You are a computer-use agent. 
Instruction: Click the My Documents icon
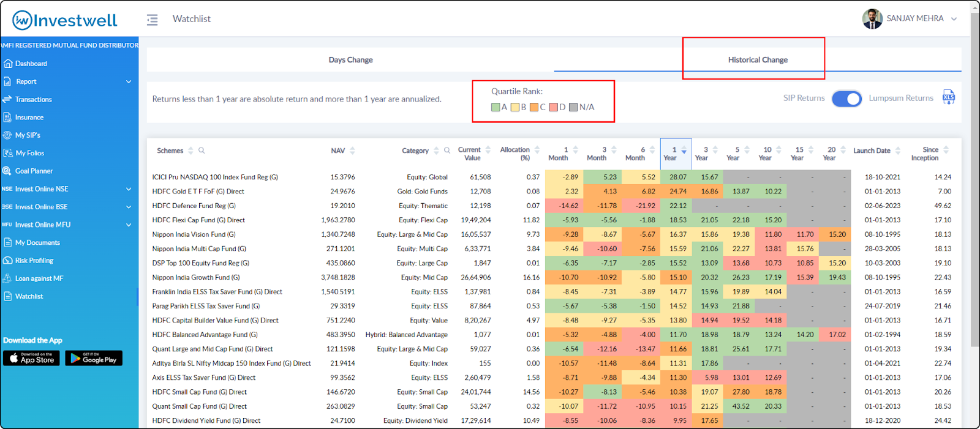pyautogui.click(x=7, y=242)
